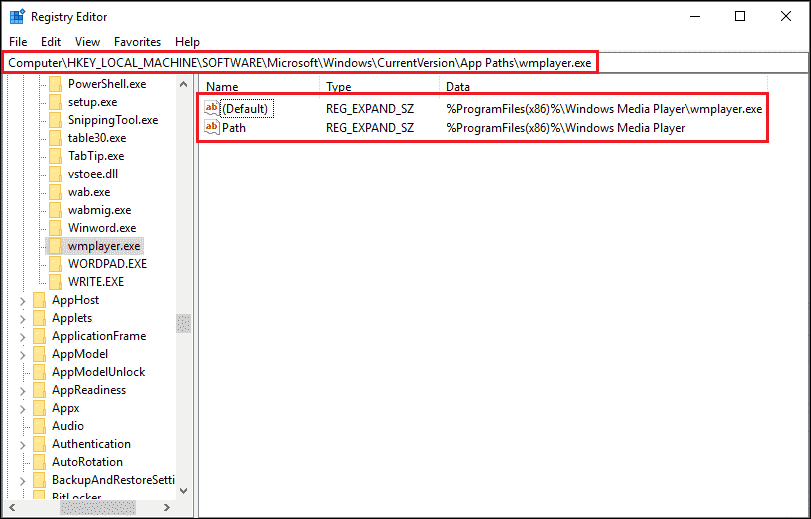Click the (Default) row's wmplayer.exe data
Image resolution: width=811 pixels, height=519 pixels.
pyautogui.click(x=604, y=109)
